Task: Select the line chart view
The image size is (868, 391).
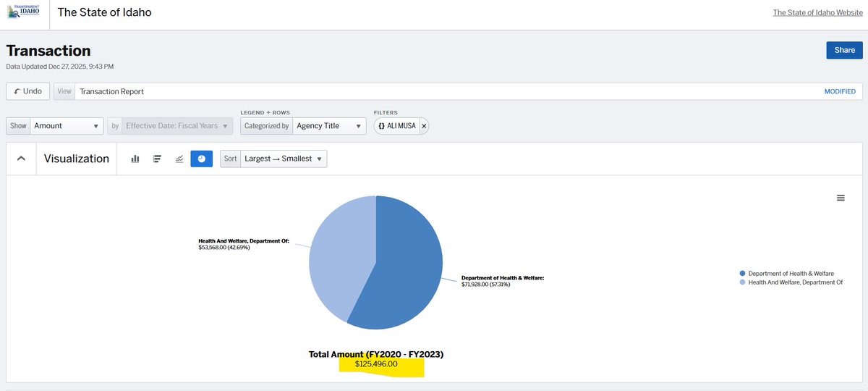Action: [179, 159]
